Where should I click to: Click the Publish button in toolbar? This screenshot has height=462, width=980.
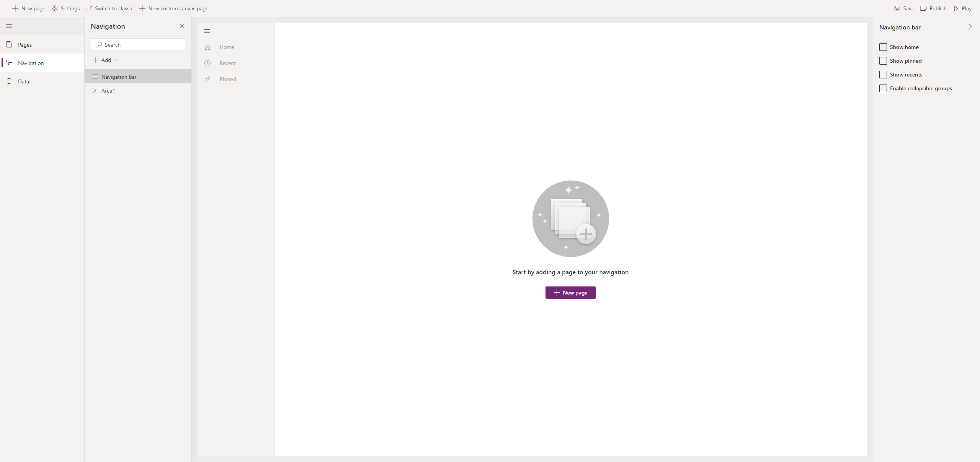(x=934, y=8)
